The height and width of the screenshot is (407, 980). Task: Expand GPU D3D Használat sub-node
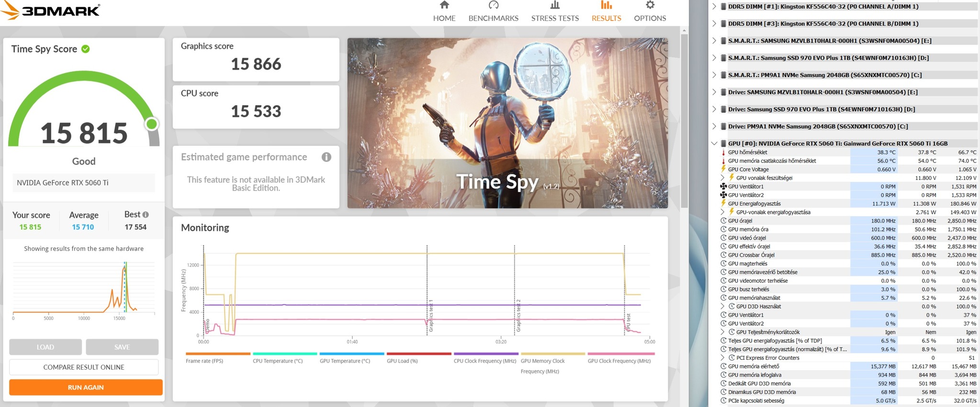(723, 306)
